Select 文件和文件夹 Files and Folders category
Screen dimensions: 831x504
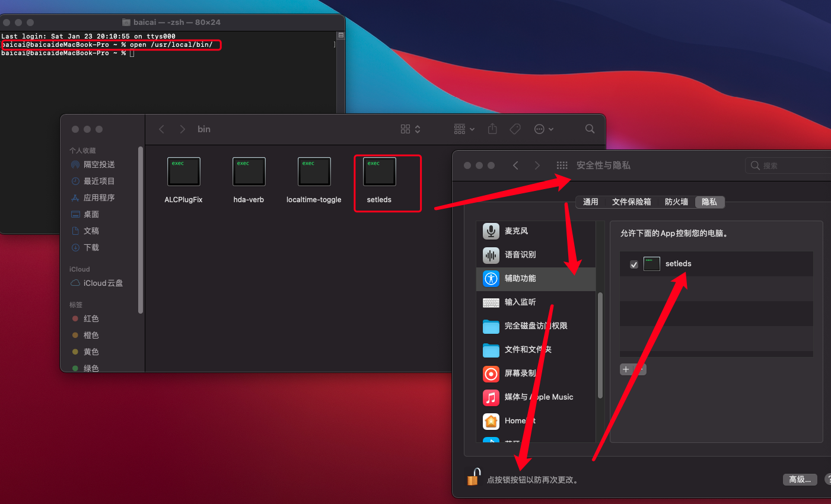point(536,350)
